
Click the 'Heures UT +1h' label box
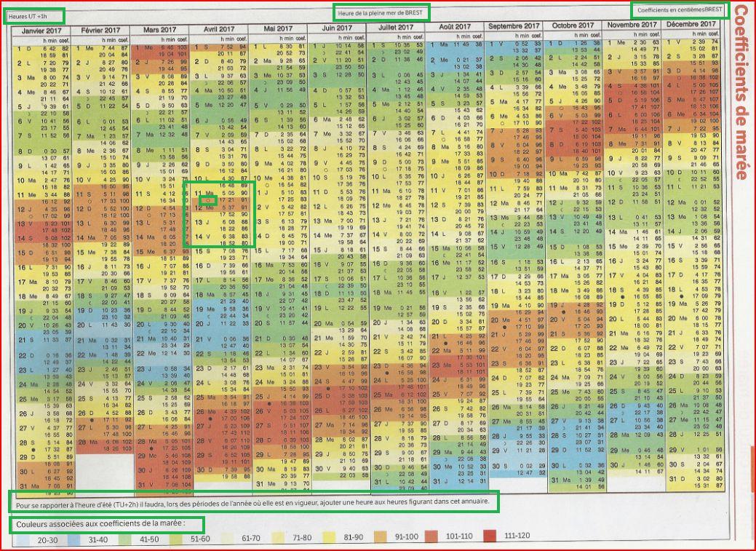coord(33,15)
